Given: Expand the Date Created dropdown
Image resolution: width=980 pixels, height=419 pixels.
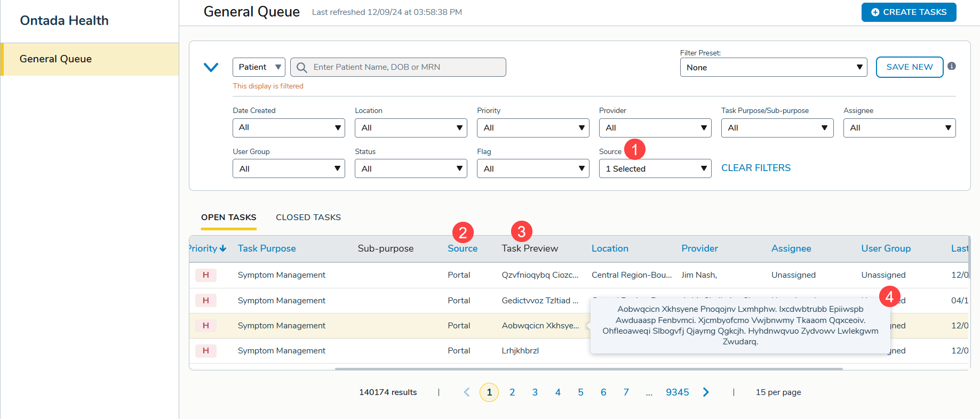Looking at the screenshot, I should coord(289,128).
